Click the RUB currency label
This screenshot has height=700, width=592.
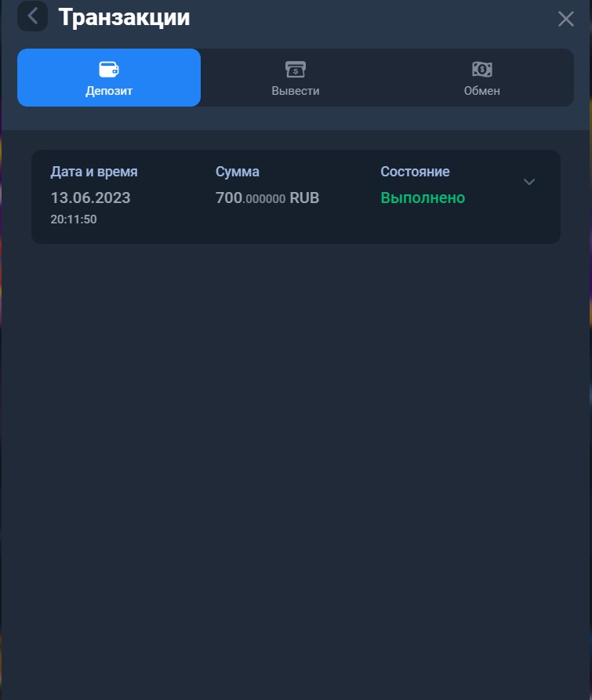point(304,198)
